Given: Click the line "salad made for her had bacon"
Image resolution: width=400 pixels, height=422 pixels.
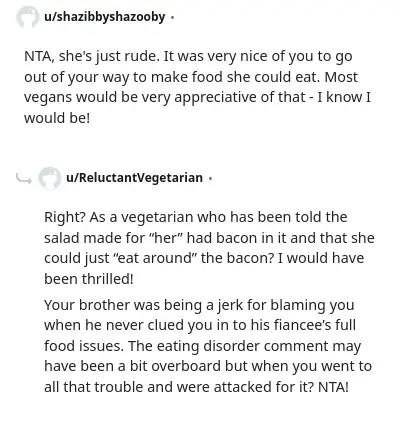Looking at the screenshot, I should click(x=209, y=238).
